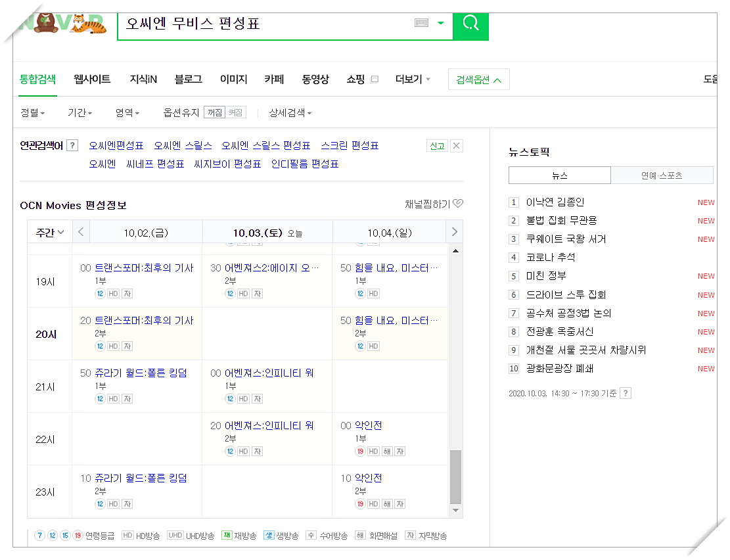The image size is (730, 560).
Task: Open the 주간 view dropdown
Action: point(50,232)
